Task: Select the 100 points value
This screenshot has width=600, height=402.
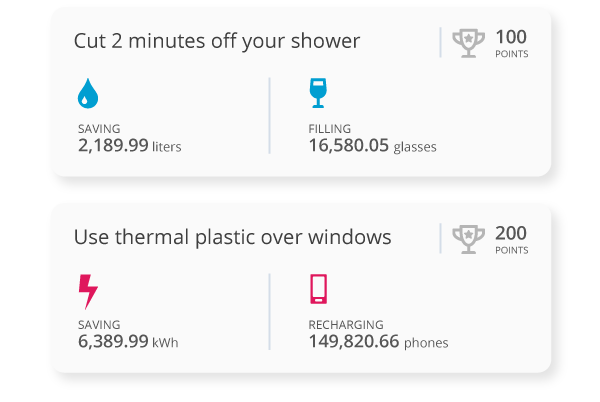Action: click(x=511, y=37)
